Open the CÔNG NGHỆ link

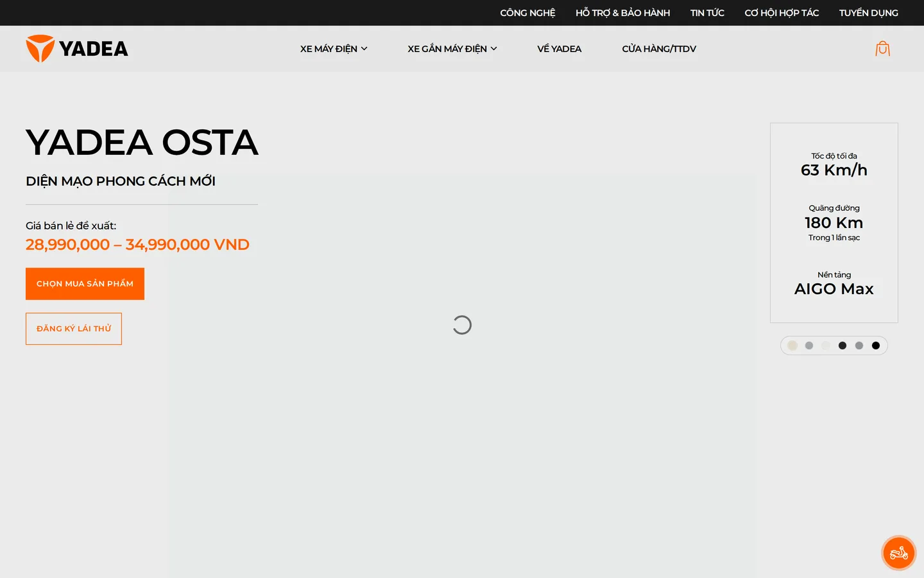pos(528,13)
